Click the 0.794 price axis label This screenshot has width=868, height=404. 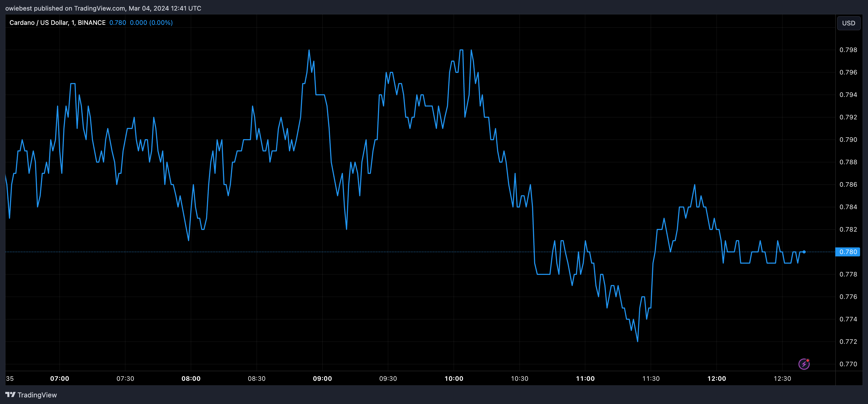point(848,95)
